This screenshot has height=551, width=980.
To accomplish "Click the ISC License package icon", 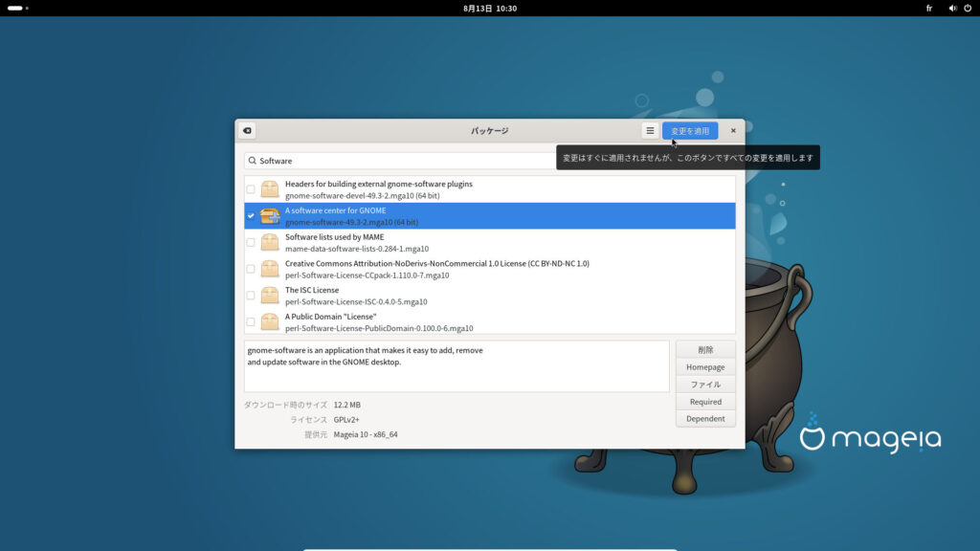I will (x=269, y=296).
